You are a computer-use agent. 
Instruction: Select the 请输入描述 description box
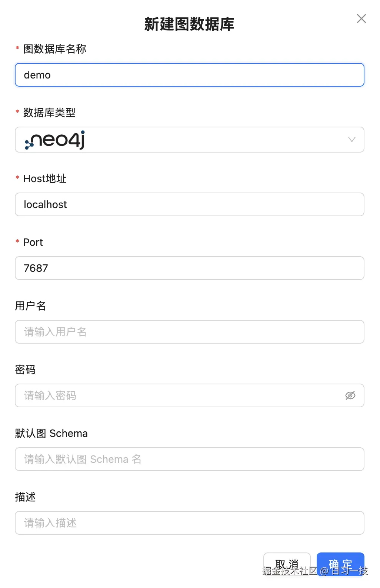click(x=189, y=523)
